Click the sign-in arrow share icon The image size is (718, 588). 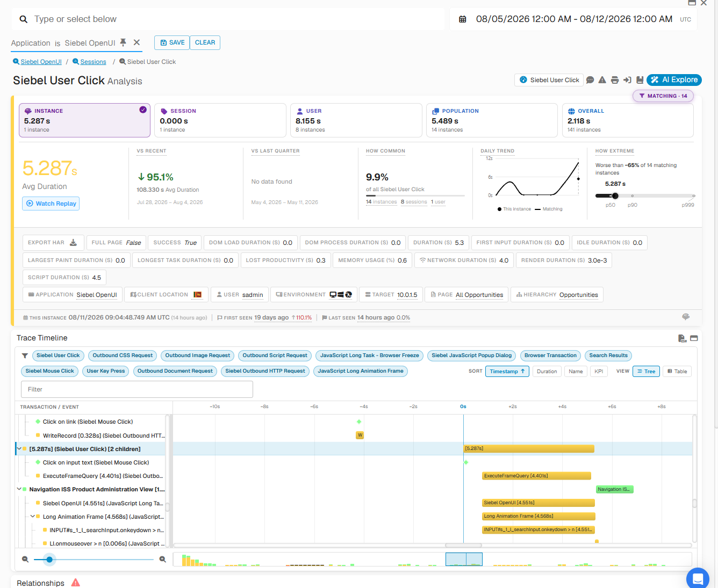(x=627, y=80)
